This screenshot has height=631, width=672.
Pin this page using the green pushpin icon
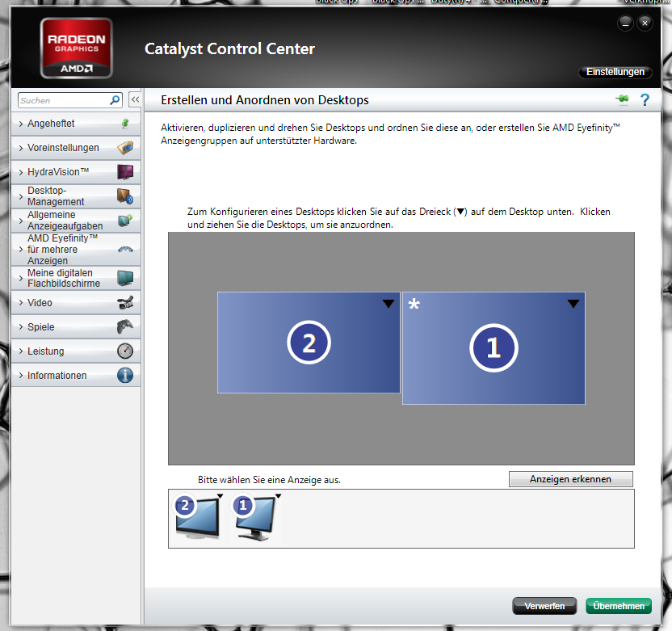pos(622,99)
